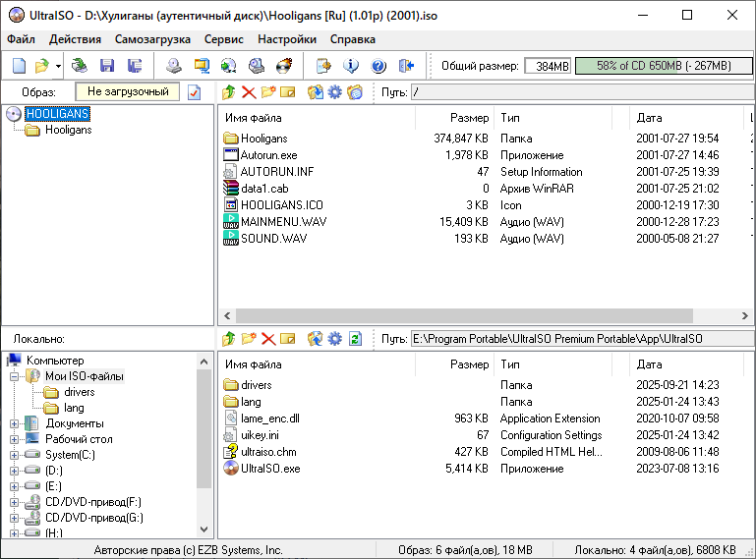Click the Extract folders icon in the image pane
756x559 pixels.
316,92
